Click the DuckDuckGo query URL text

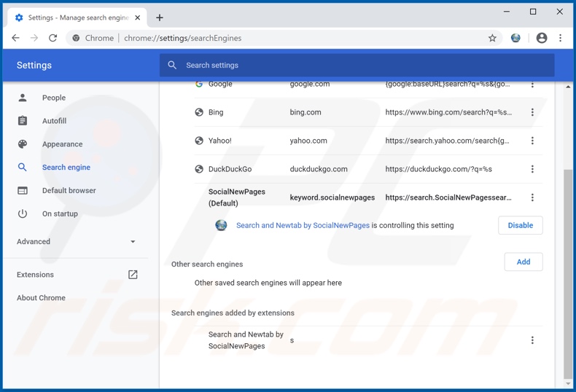coord(438,169)
